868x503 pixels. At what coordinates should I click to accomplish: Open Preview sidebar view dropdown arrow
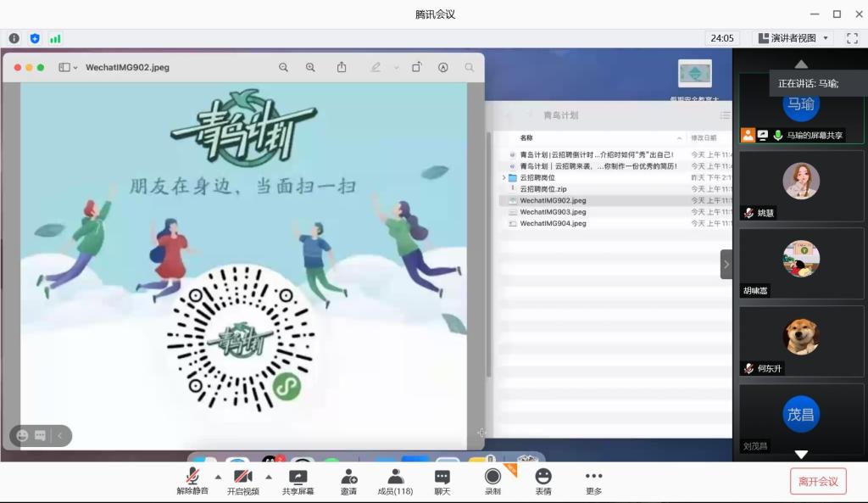coord(75,68)
